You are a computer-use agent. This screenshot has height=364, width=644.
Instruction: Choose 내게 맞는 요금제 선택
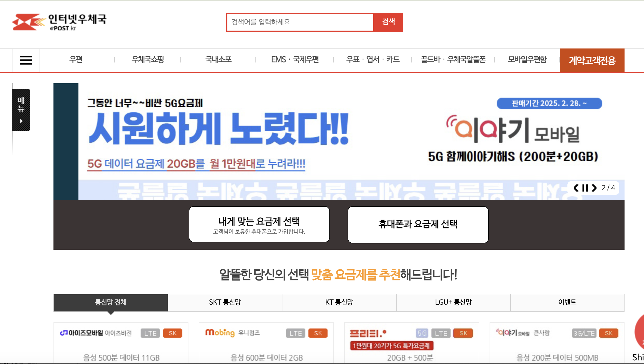pos(259,225)
